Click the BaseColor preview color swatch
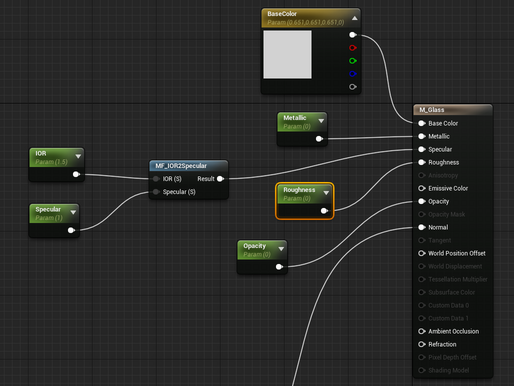Viewport: 514px width, 386px height. point(287,55)
